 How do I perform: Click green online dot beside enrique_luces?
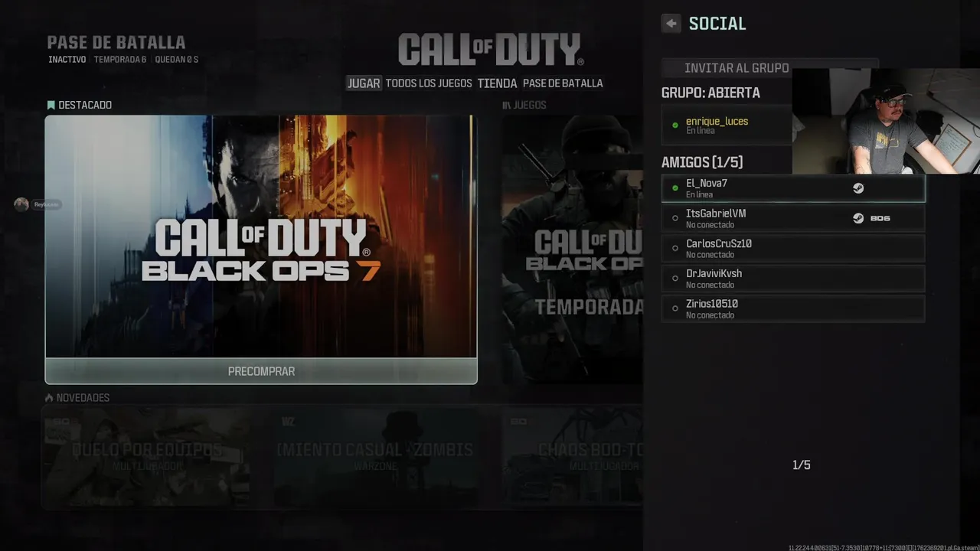click(675, 126)
